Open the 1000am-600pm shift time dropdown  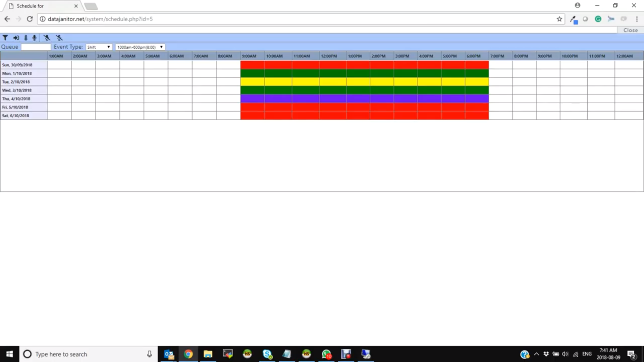[140, 47]
